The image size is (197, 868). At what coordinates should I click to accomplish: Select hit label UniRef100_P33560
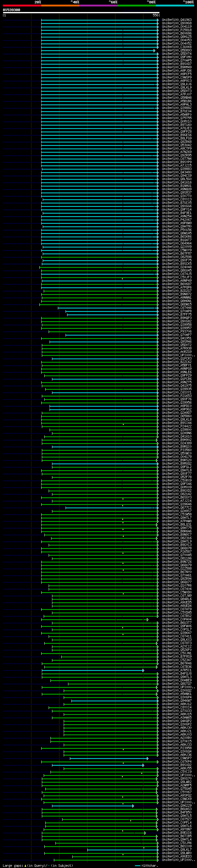[x=177, y=450]
